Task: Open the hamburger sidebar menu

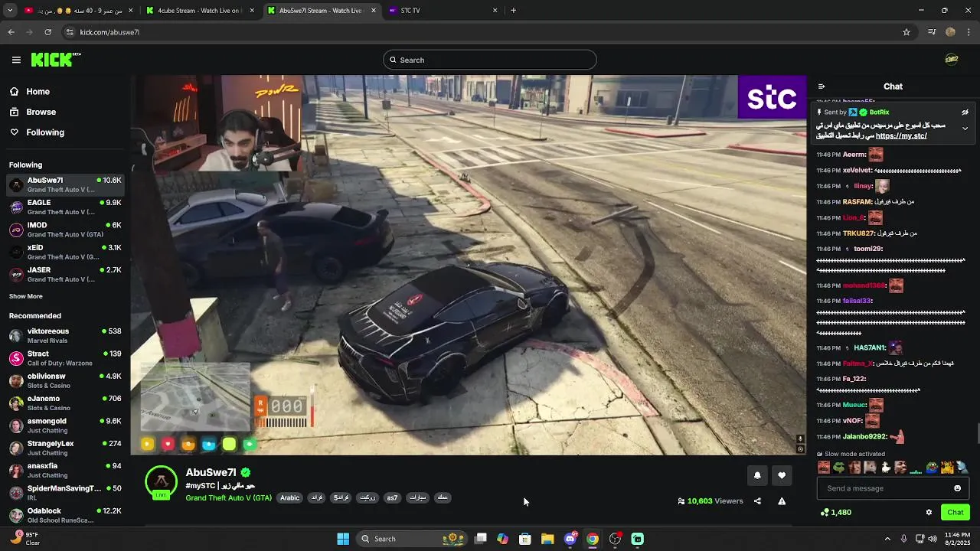Action: pos(16,60)
